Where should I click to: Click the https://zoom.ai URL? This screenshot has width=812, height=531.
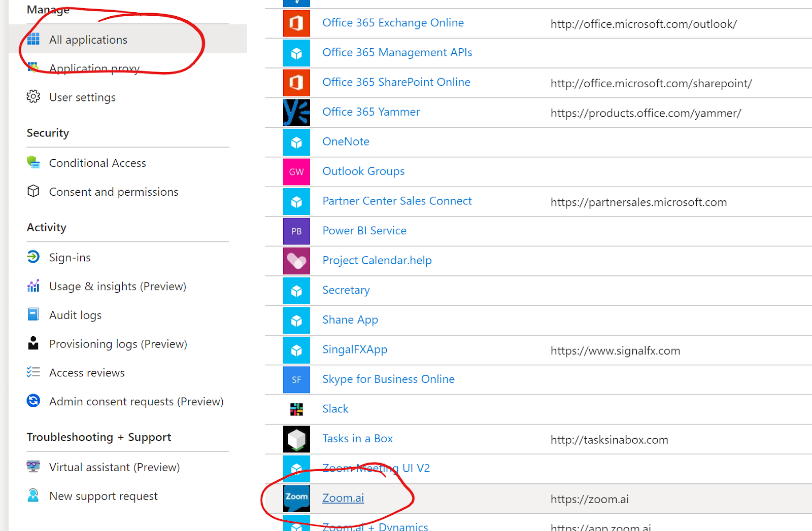[590, 499]
